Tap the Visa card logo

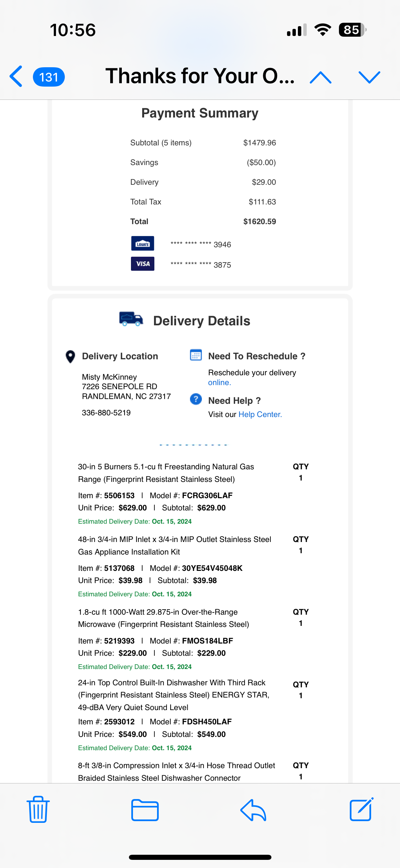[x=142, y=264]
